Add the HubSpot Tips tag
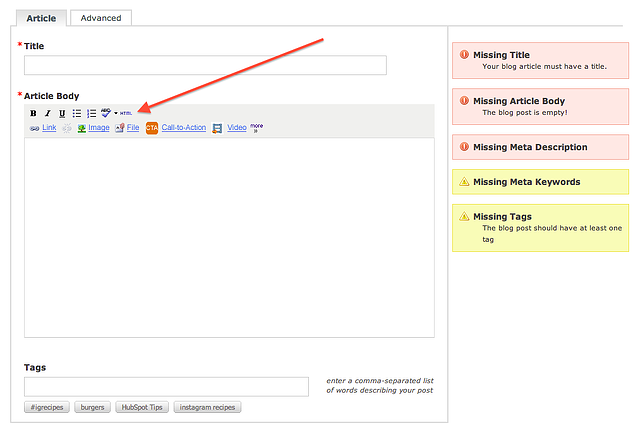The height and width of the screenshot is (428, 638). (x=142, y=407)
